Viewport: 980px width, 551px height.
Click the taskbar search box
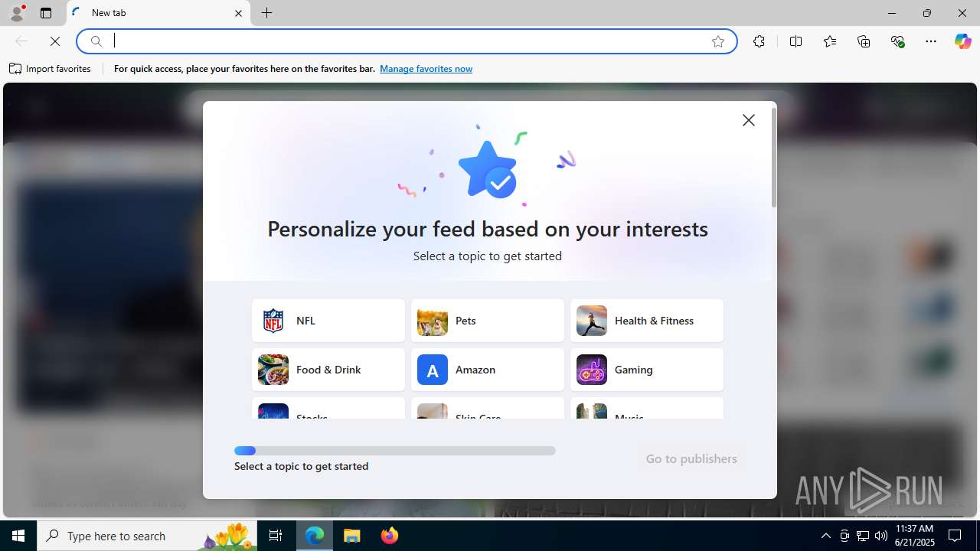(x=149, y=536)
